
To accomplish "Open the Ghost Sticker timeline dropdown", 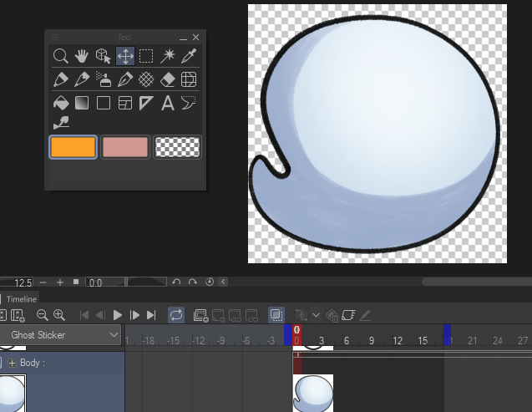I will coord(114,335).
